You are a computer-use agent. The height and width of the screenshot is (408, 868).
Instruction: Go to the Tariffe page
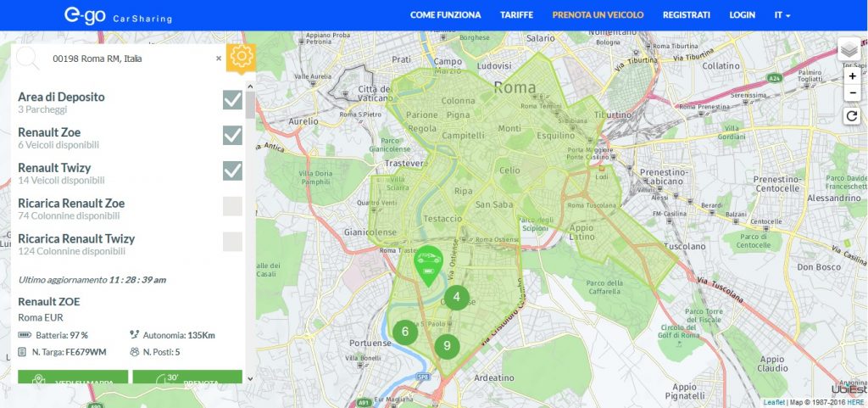click(x=516, y=15)
